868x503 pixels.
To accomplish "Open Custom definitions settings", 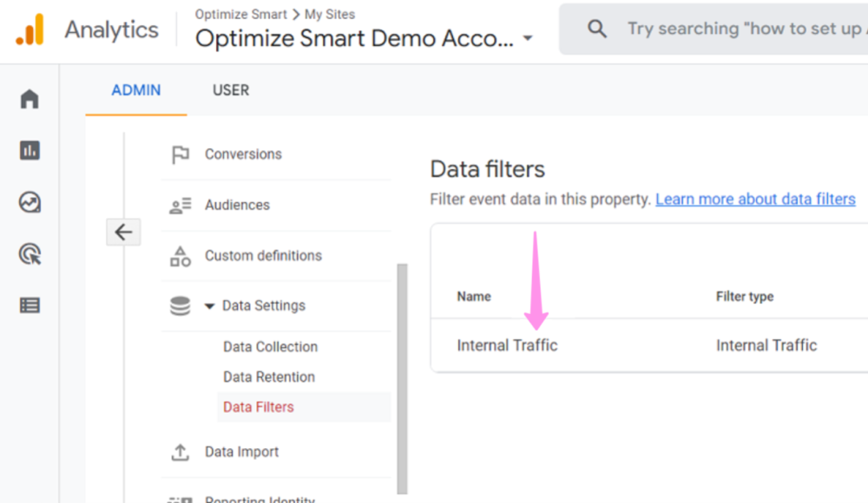I will 263,256.
